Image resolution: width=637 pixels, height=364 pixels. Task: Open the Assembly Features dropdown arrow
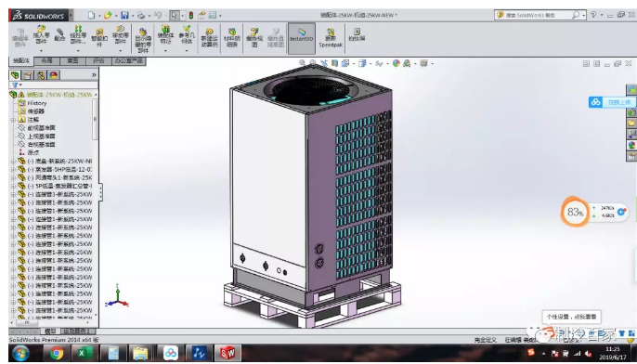point(165,51)
